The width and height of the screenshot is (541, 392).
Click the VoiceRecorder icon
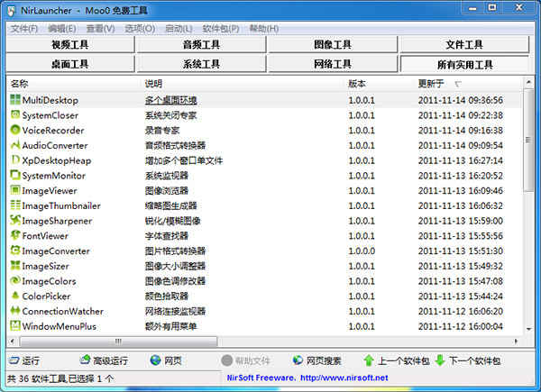point(15,130)
